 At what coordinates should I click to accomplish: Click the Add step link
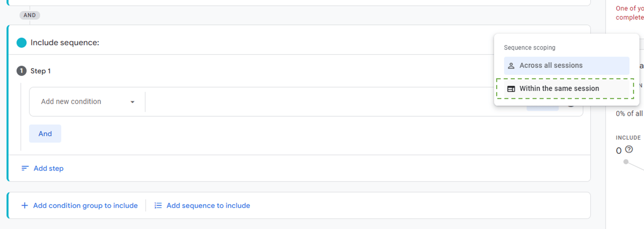point(48,169)
